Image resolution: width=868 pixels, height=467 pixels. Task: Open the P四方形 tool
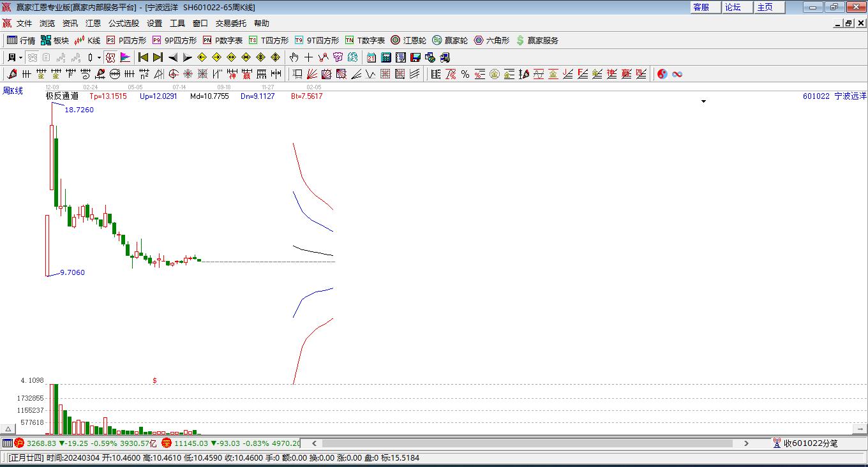coord(126,40)
